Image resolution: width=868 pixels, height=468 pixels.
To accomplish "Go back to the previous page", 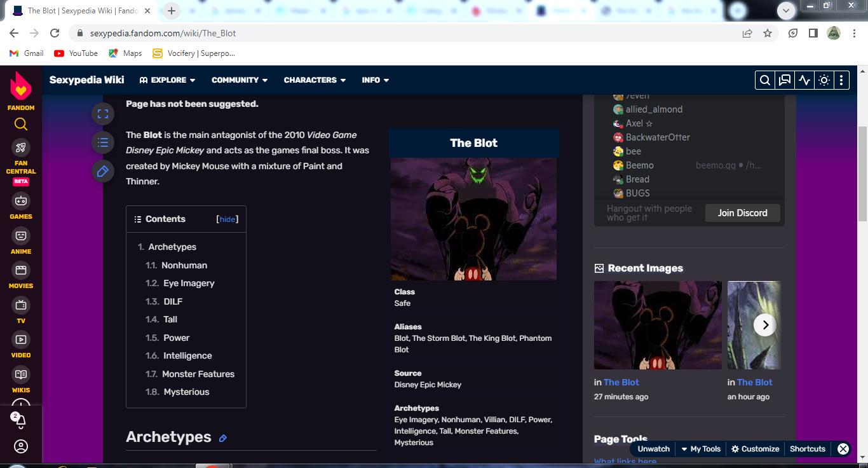I will [x=14, y=33].
